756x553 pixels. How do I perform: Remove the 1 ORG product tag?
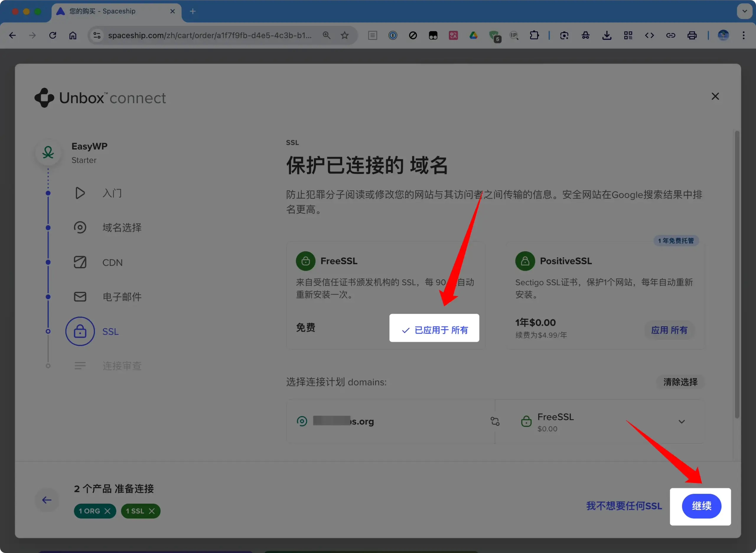(107, 511)
